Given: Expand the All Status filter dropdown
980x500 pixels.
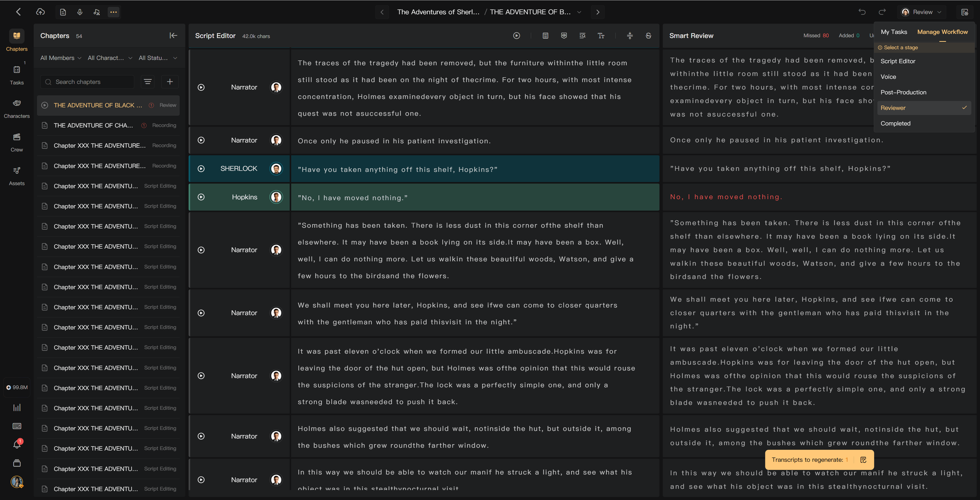Looking at the screenshot, I should coord(158,58).
